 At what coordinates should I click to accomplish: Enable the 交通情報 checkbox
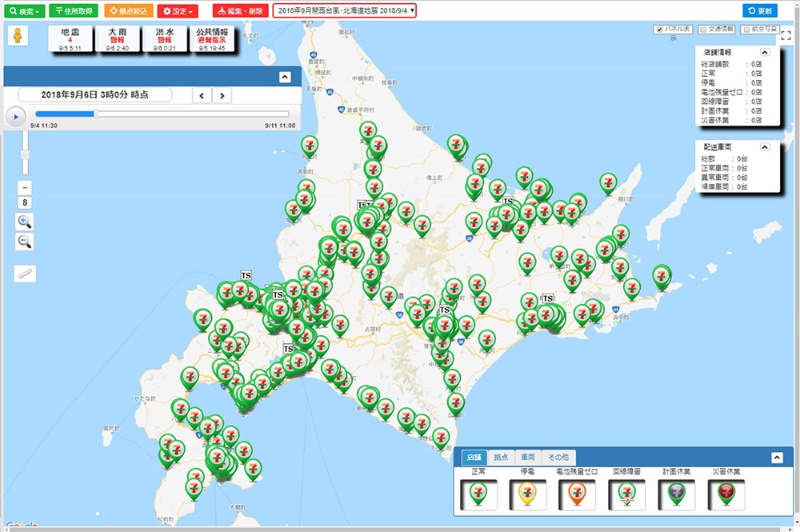[704, 29]
